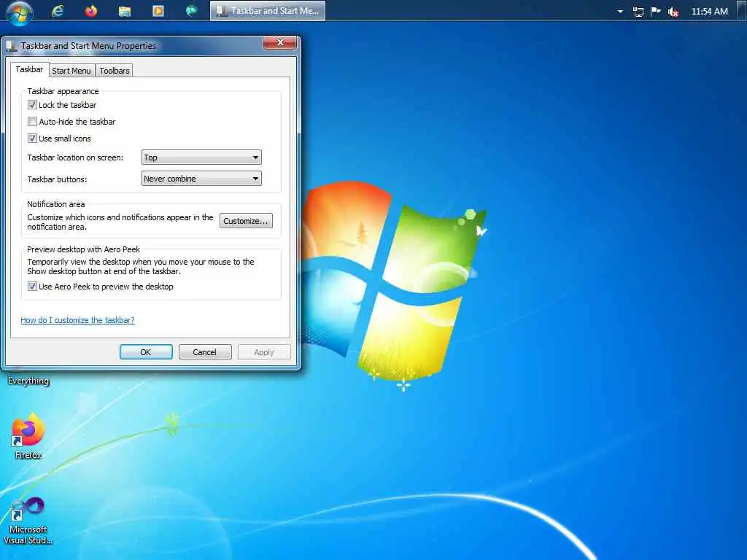Open the Taskbar buttons dropdown

201,179
